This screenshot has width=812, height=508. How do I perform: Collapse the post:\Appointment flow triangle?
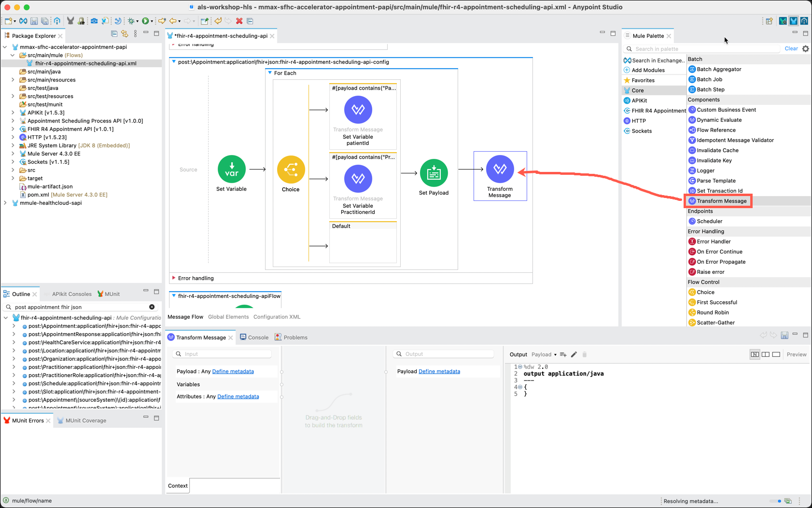[x=174, y=62]
